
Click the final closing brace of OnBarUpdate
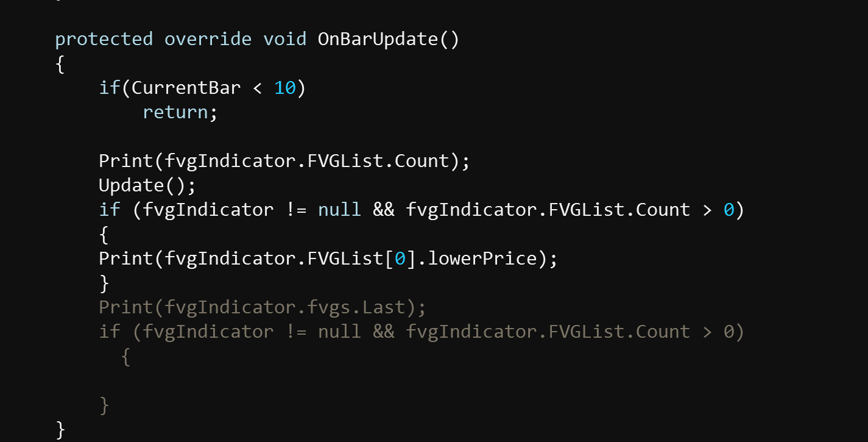(60, 429)
